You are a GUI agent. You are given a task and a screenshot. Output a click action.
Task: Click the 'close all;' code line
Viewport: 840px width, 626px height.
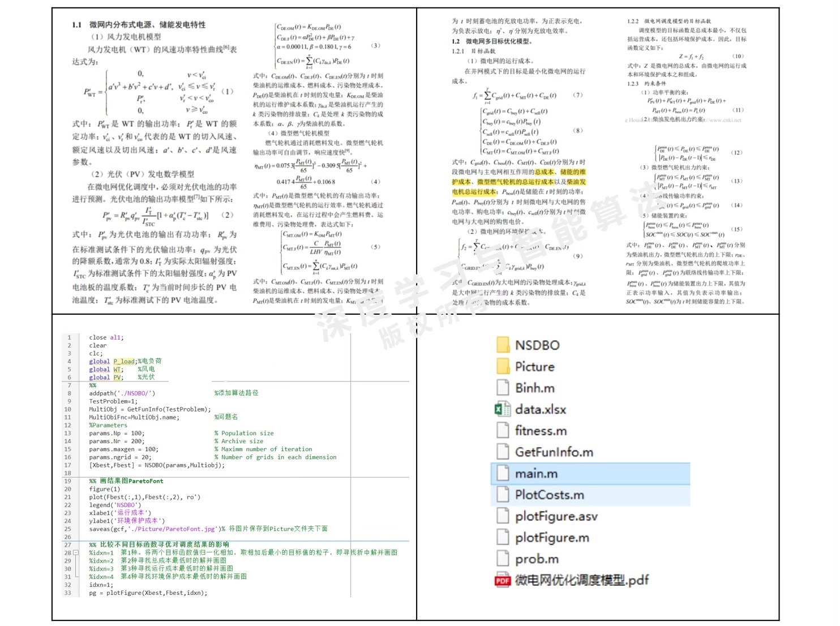[x=106, y=337]
